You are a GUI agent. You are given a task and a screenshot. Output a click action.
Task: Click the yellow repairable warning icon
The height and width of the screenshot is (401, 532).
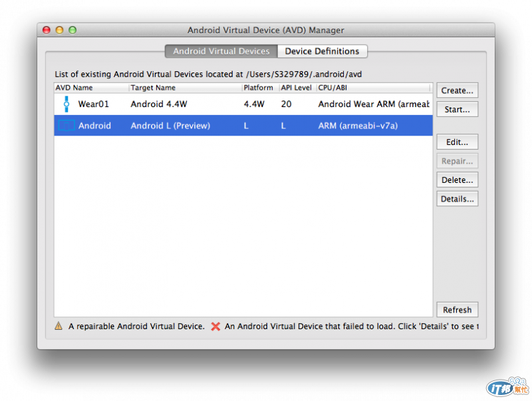pos(59,326)
